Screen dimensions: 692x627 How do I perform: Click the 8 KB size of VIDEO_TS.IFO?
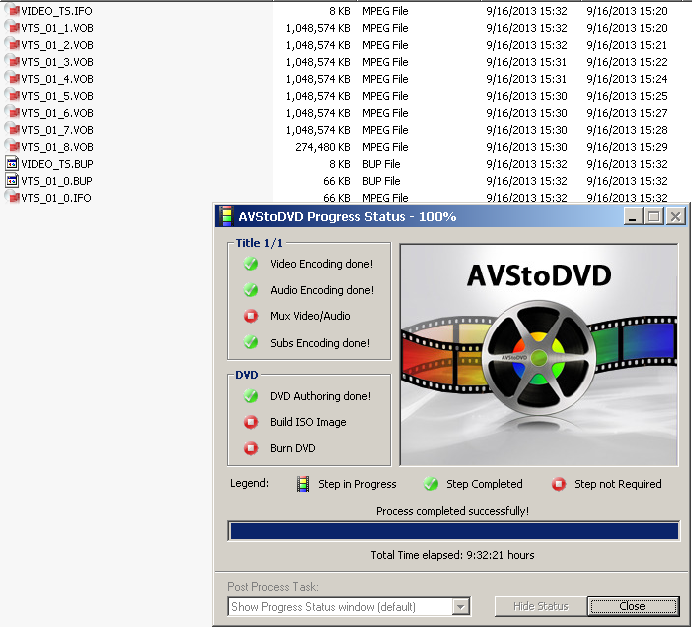click(339, 11)
